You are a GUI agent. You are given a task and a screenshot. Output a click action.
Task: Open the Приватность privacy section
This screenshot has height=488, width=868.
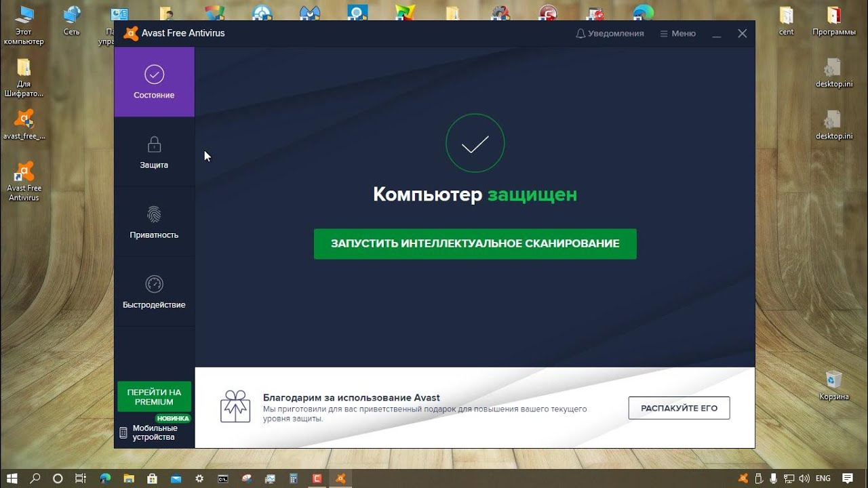[154, 222]
